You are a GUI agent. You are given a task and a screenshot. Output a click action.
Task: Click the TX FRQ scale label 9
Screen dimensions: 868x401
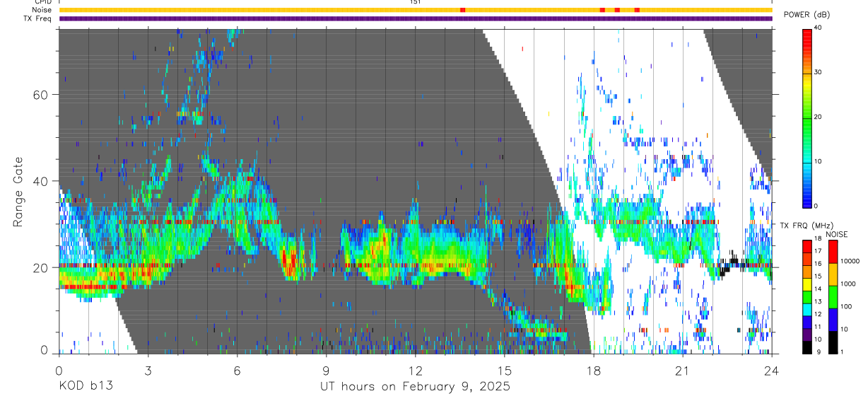pos(818,351)
